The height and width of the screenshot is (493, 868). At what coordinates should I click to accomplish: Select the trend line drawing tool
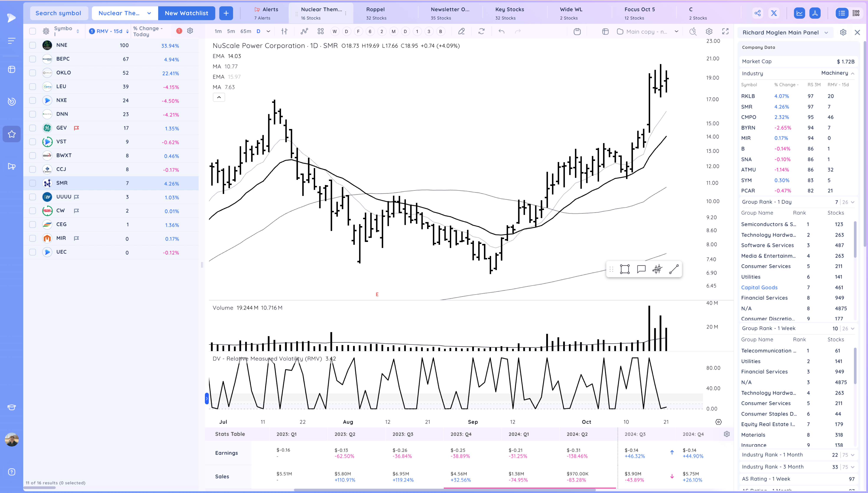point(674,269)
